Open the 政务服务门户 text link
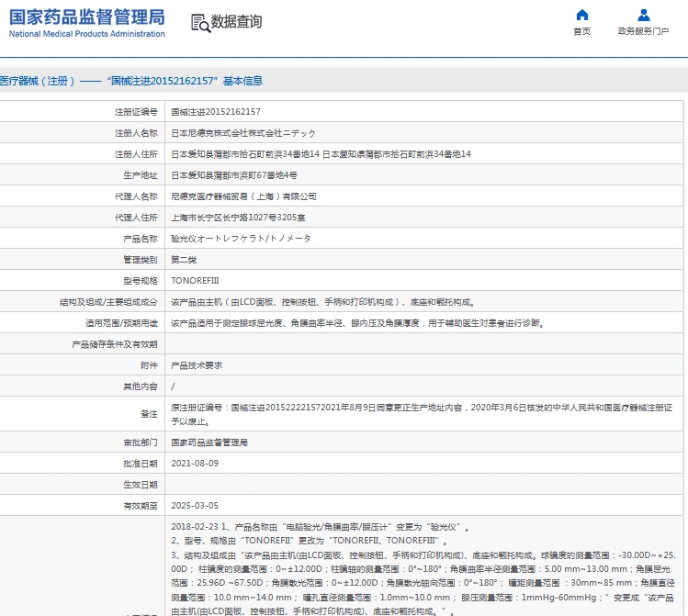Viewport: 688px width, 616px height. pos(643,31)
